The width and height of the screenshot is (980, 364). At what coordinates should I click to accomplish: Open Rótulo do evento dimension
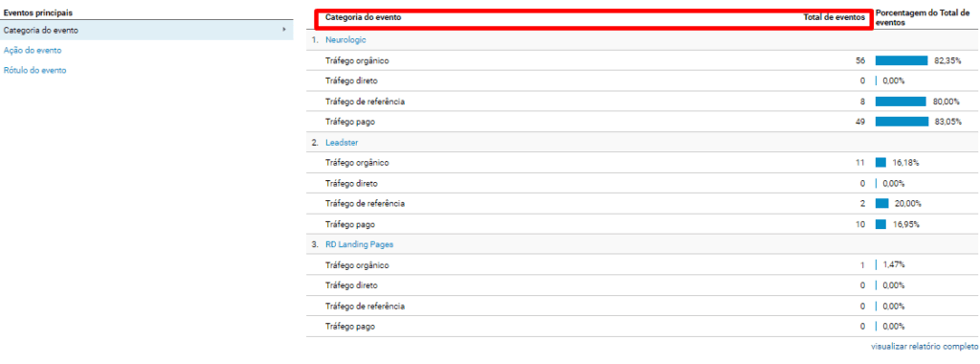[35, 70]
